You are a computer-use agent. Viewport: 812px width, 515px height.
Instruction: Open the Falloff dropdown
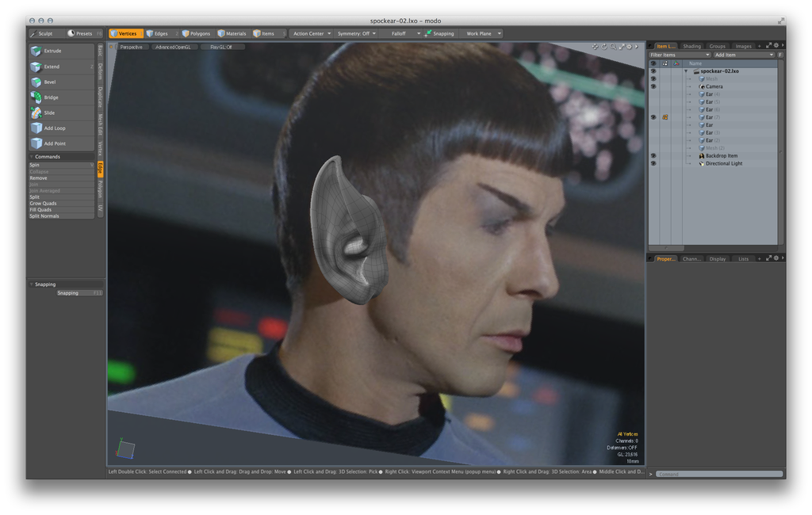tap(401, 33)
